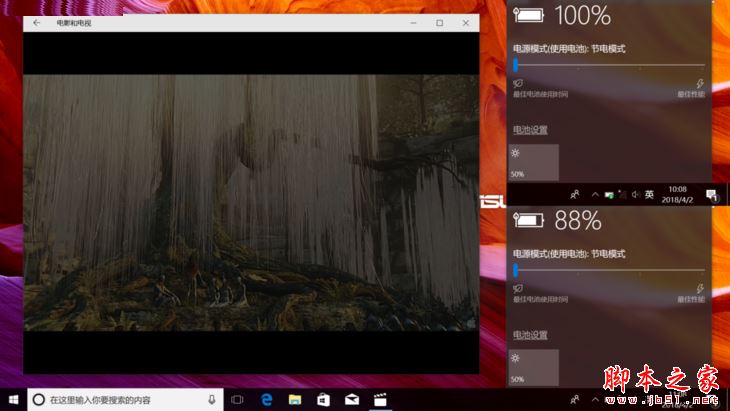Open Microsoft Store from the taskbar
730x411 pixels.
click(x=323, y=400)
